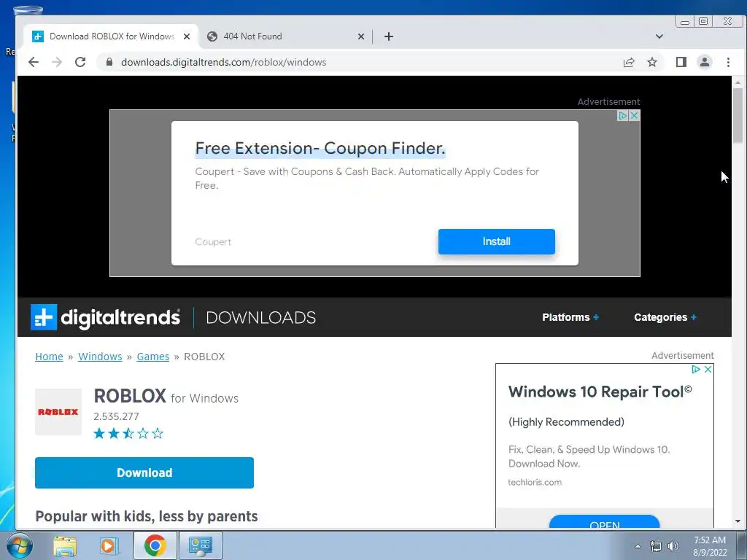Close the Download ROBLOX tab
The width and height of the screenshot is (747, 560).
[187, 36]
